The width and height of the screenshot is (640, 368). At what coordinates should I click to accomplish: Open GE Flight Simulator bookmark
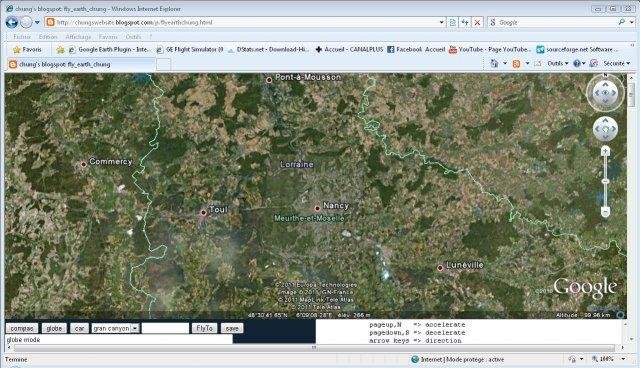[x=189, y=49]
